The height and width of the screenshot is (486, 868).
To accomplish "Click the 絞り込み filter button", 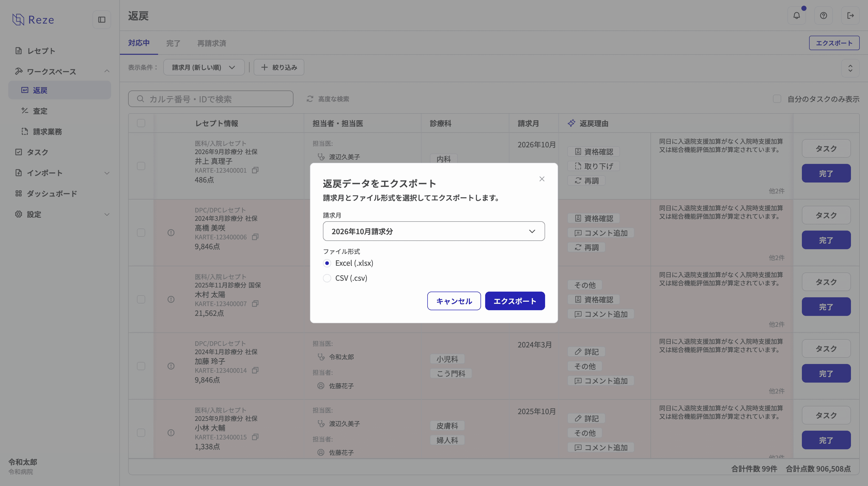I will 279,67.
